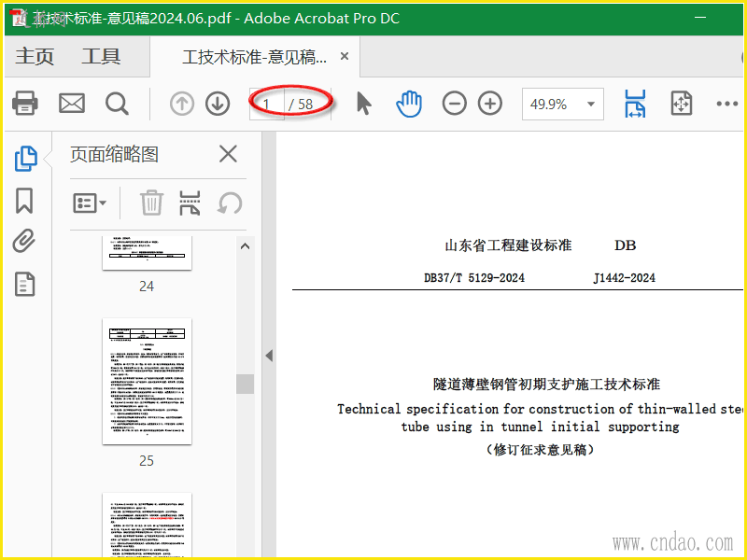Viewport: 747px width, 560px height.
Task: Open the document page panel icon
Action: (25, 285)
